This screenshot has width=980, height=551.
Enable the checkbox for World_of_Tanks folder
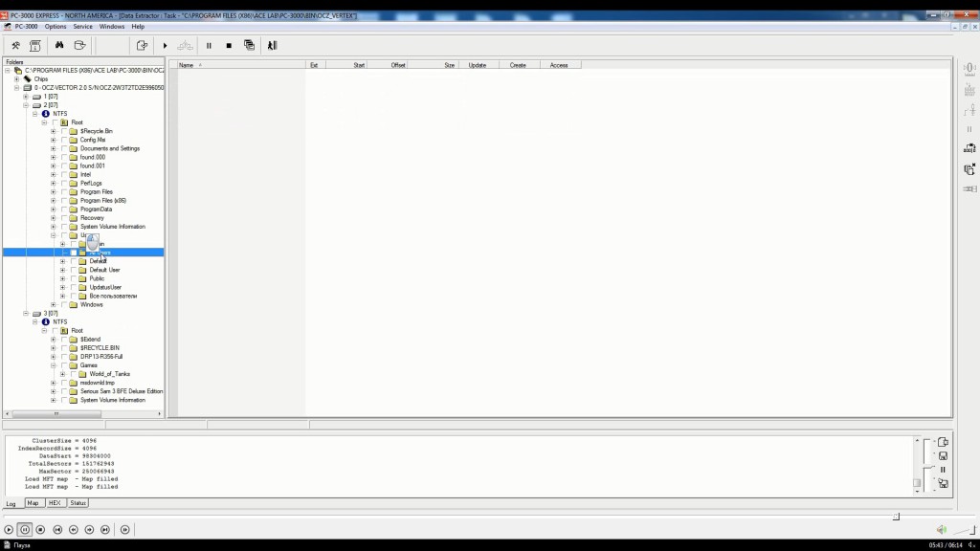(x=74, y=374)
